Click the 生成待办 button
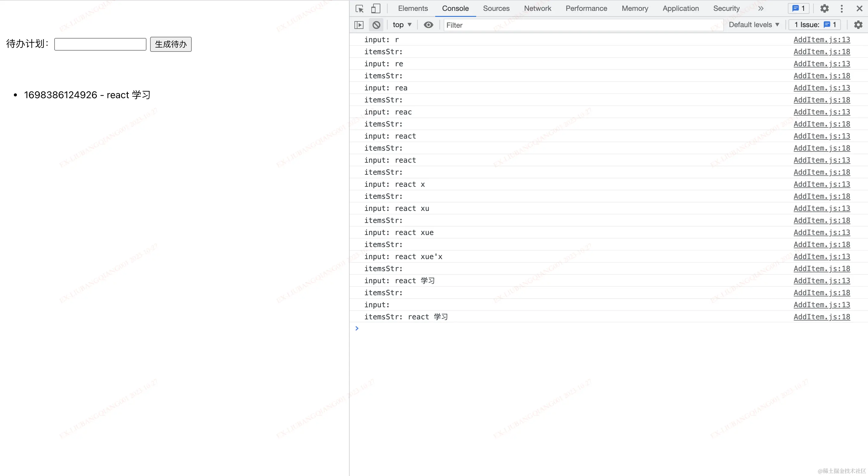Viewport: 868px width, 476px height. pyautogui.click(x=171, y=44)
